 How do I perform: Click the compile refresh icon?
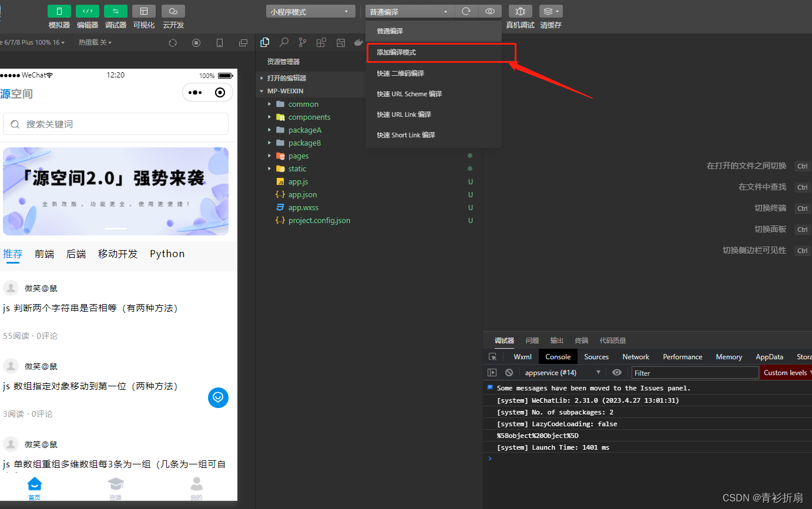point(467,11)
